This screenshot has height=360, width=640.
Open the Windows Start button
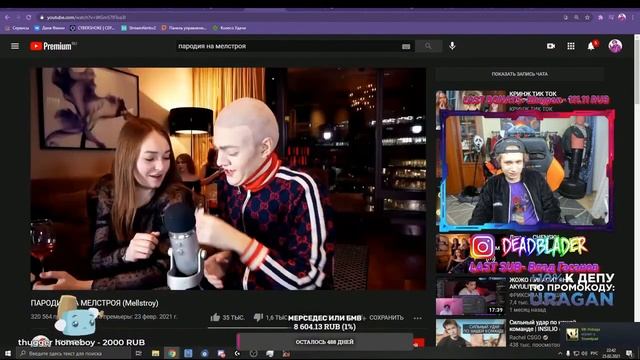point(8,353)
